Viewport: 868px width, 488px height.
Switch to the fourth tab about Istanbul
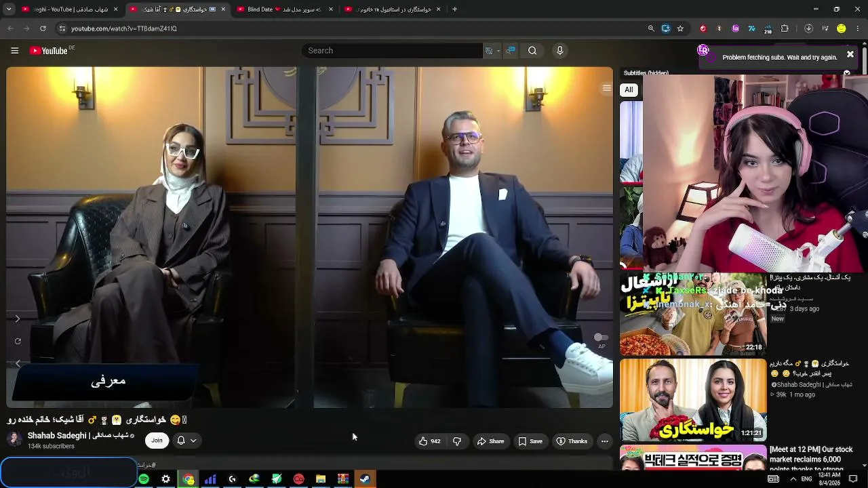coord(392,9)
